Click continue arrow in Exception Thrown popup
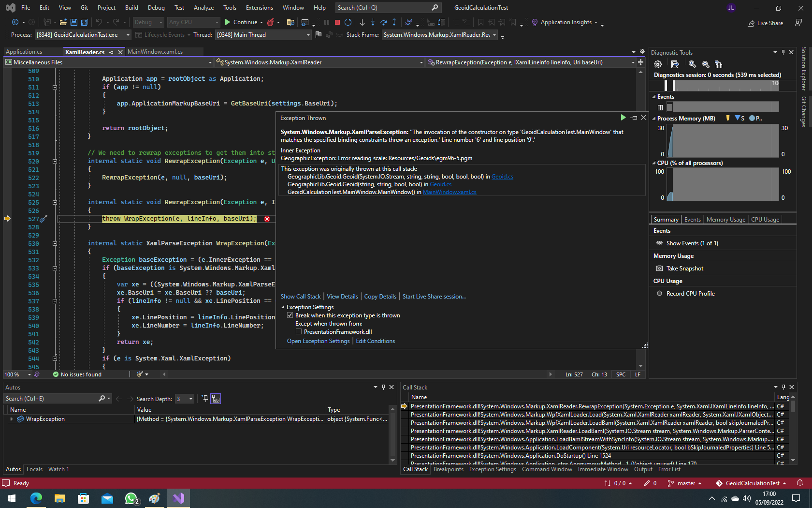The width and height of the screenshot is (812, 508). coord(623,118)
